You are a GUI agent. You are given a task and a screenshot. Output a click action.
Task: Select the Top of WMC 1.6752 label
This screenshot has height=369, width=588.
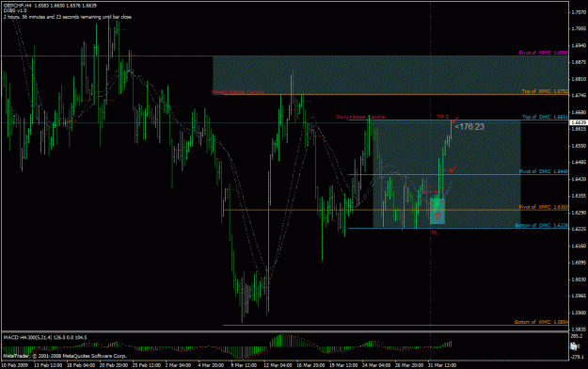[x=545, y=91]
